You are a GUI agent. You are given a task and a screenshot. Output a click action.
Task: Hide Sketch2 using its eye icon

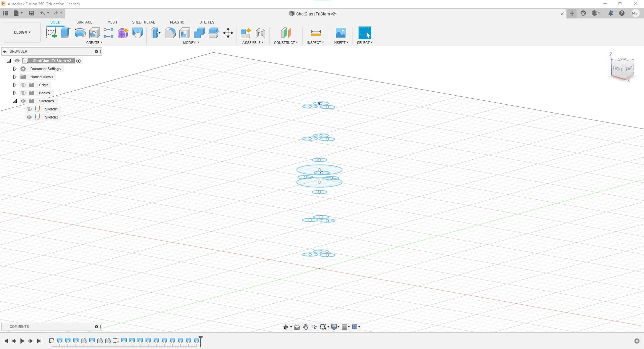[x=29, y=117]
